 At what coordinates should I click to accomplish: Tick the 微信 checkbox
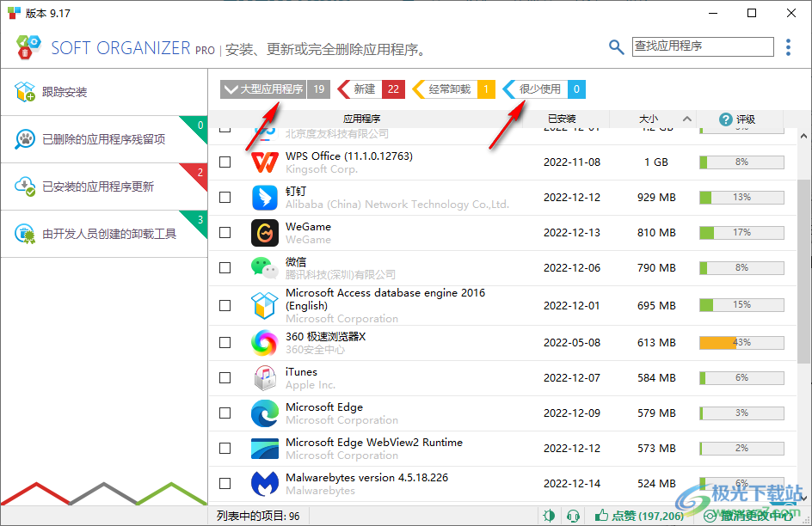pos(225,267)
